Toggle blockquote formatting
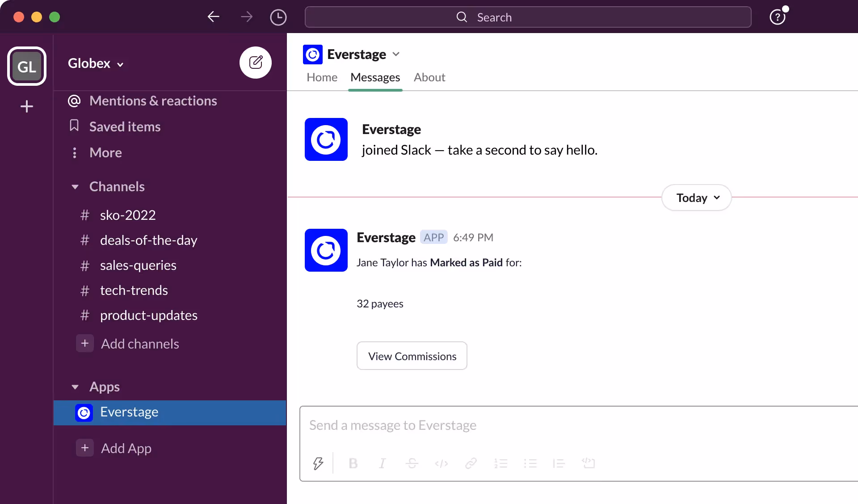Screen dimensions: 858x504 [559, 463]
